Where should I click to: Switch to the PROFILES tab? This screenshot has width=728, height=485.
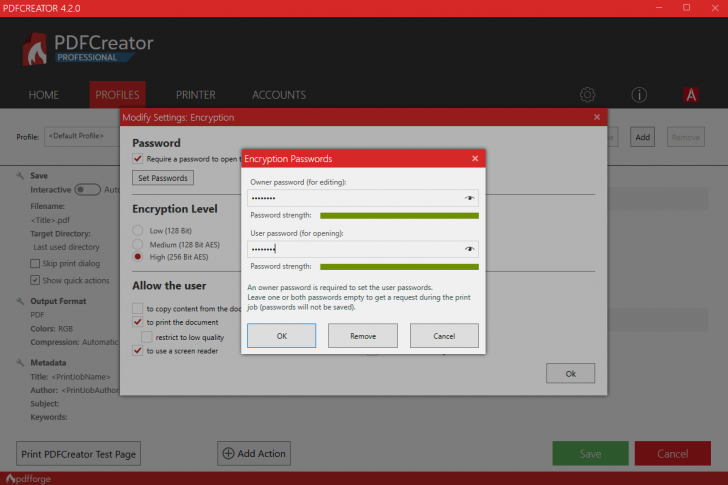point(117,95)
